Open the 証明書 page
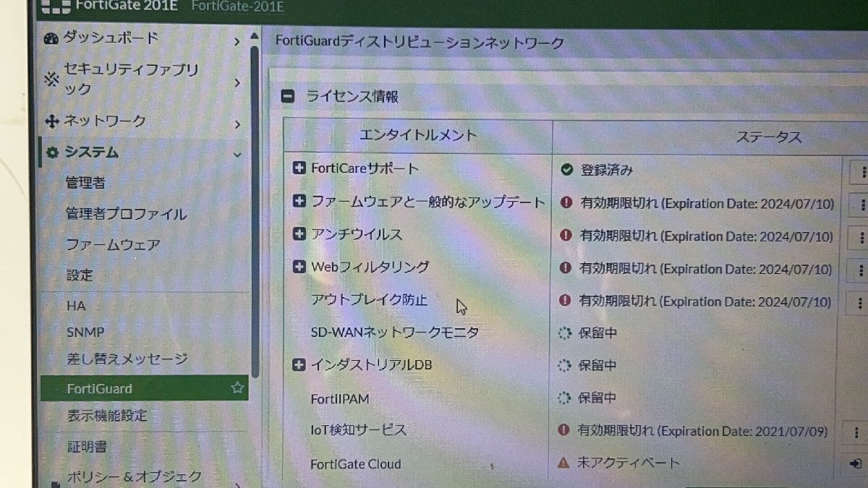Screen dimensions: 868x488 point(87,447)
